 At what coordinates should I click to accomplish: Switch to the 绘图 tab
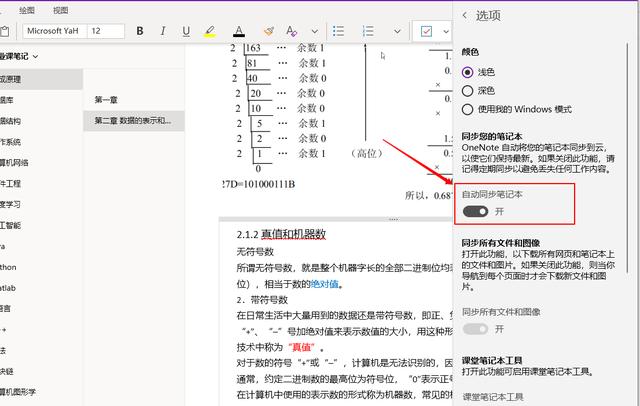click(x=27, y=10)
